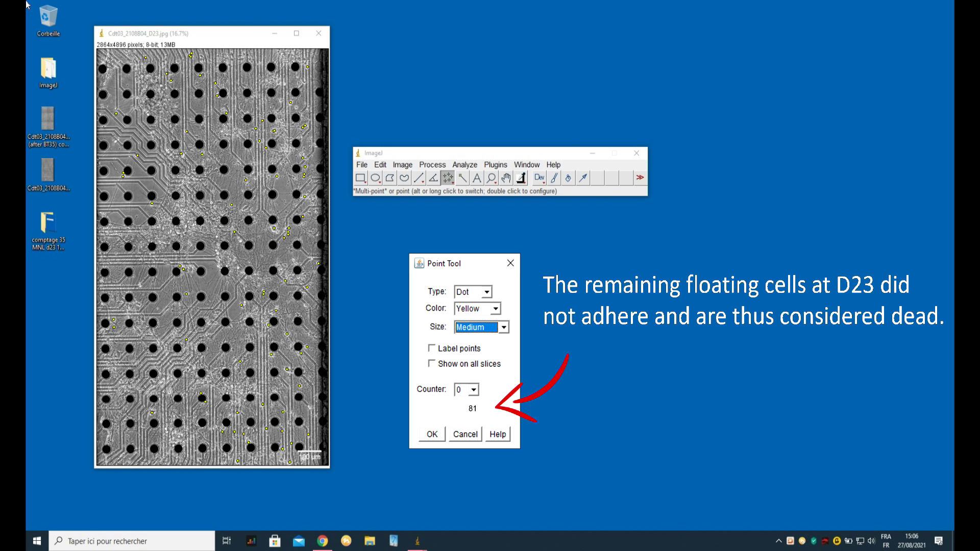Select the Text tool
Image resolution: width=980 pixels, height=551 pixels.
pos(477,178)
